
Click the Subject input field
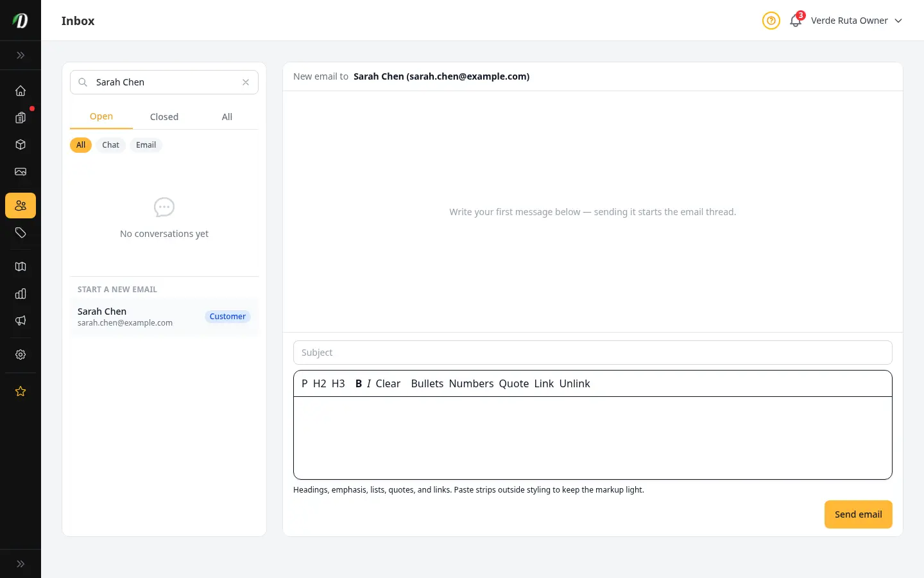click(593, 353)
